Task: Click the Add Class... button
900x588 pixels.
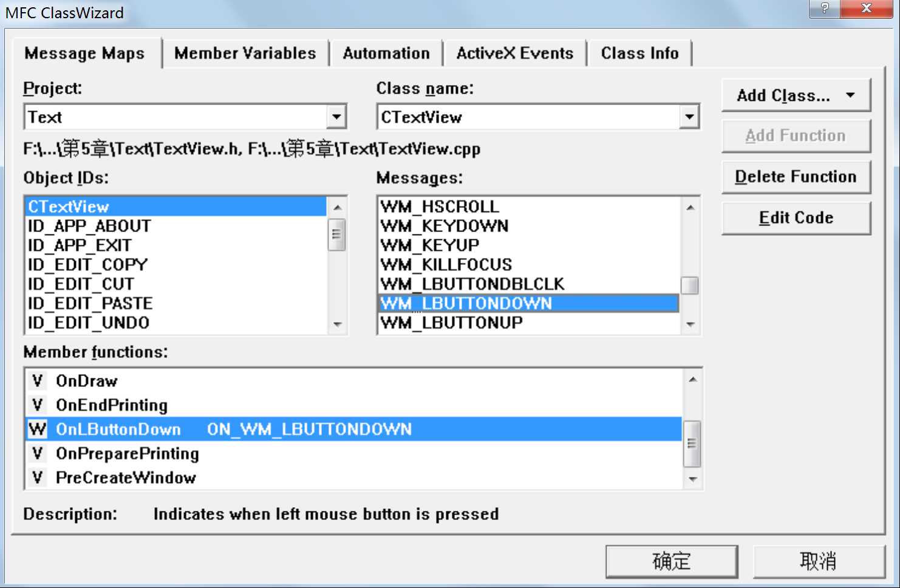Action: [x=796, y=95]
